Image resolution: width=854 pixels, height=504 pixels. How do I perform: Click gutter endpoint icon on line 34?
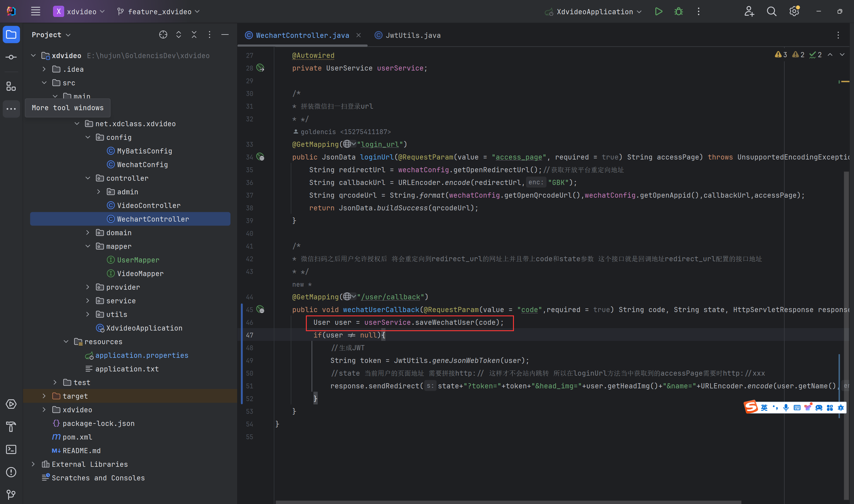coord(260,157)
